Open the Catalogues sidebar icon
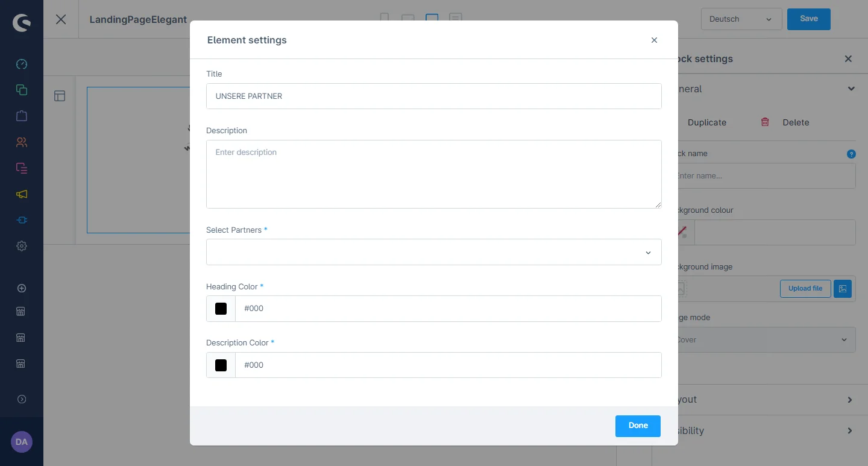868x466 pixels. (22, 90)
